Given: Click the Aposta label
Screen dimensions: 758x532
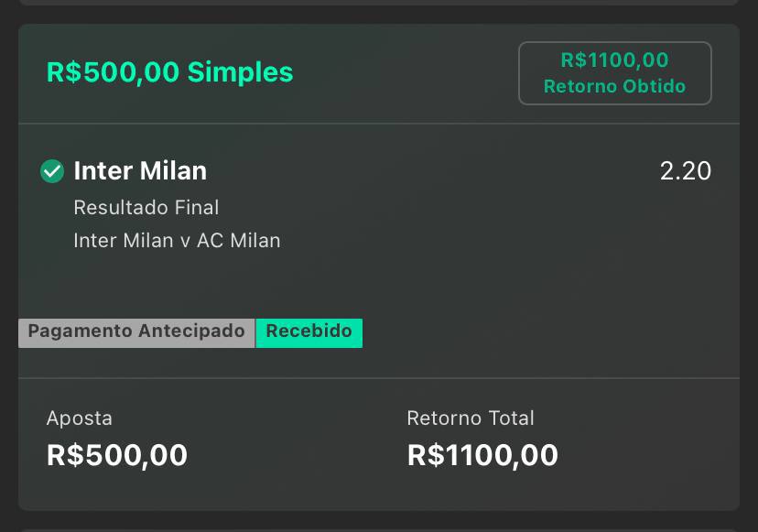Looking at the screenshot, I should 80,418.
